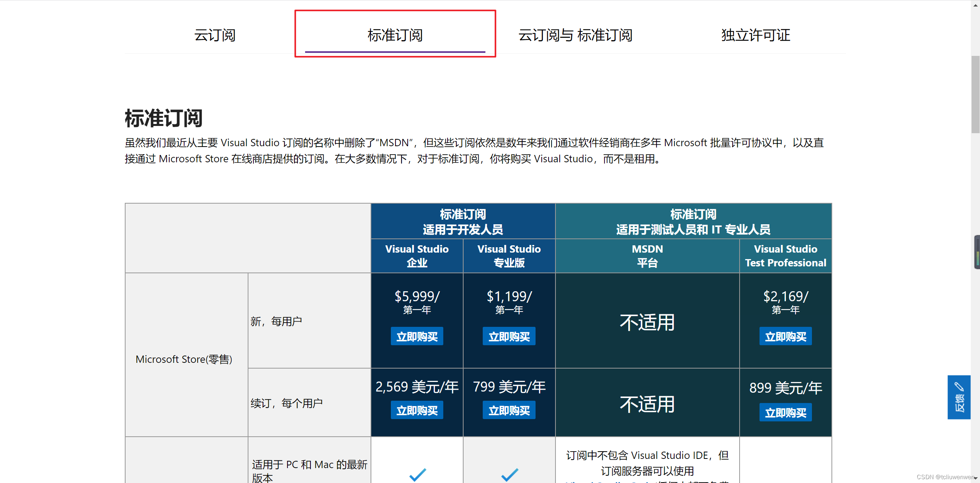980x483 pixels.
Task: Click the $5,999/ 第一年 price
Action: coord(417,302)
